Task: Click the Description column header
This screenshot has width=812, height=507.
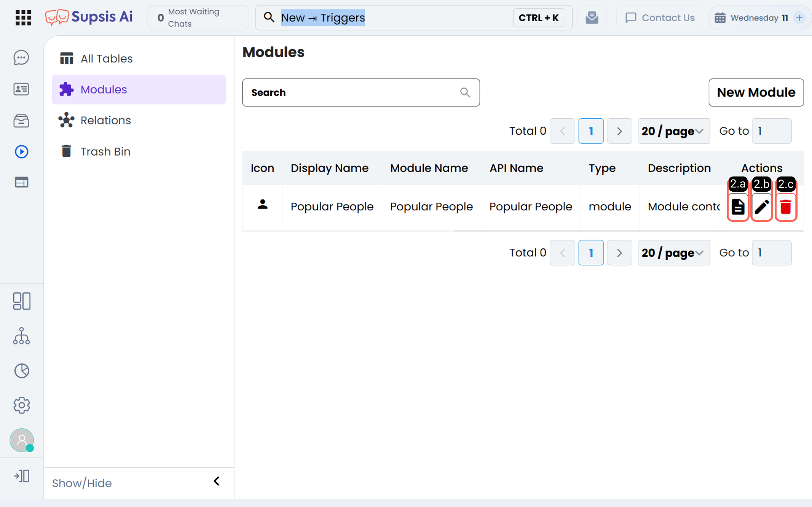Action: (x=679, y=168)
